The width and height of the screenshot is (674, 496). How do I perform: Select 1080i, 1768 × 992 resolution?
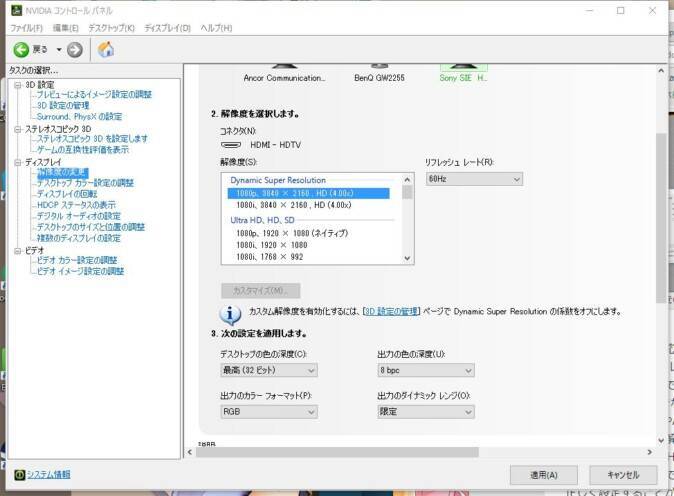click(270, 257)
